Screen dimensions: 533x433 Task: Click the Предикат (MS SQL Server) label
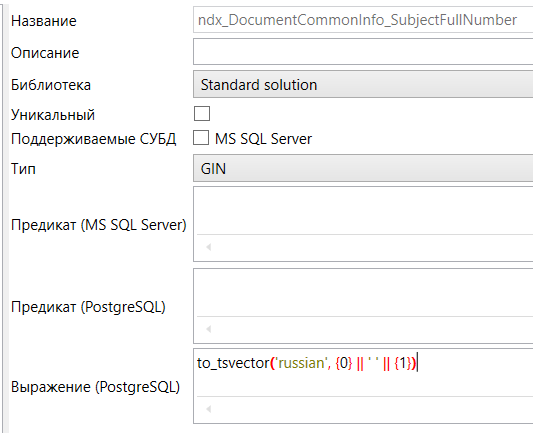(99, 225)
